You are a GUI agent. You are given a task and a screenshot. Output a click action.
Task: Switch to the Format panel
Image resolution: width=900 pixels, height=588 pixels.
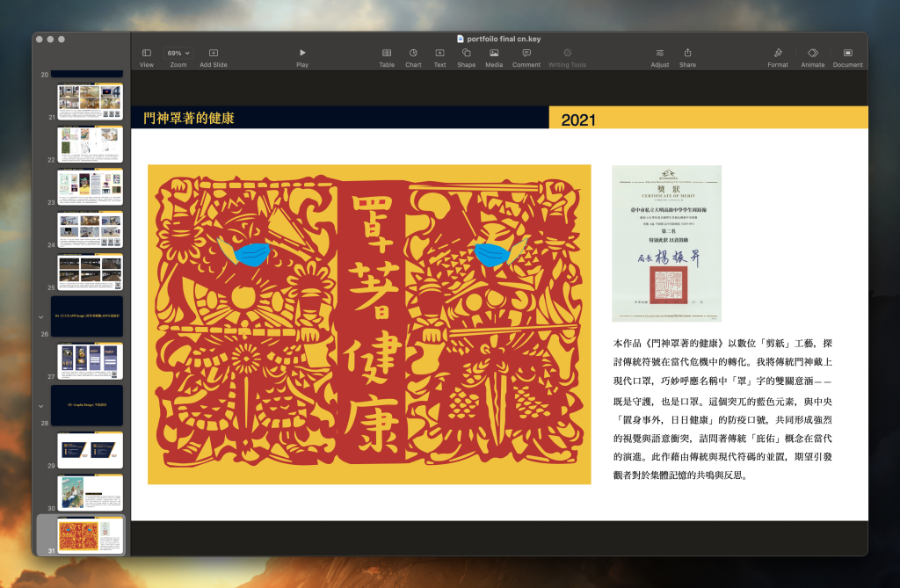click(777, 53)
